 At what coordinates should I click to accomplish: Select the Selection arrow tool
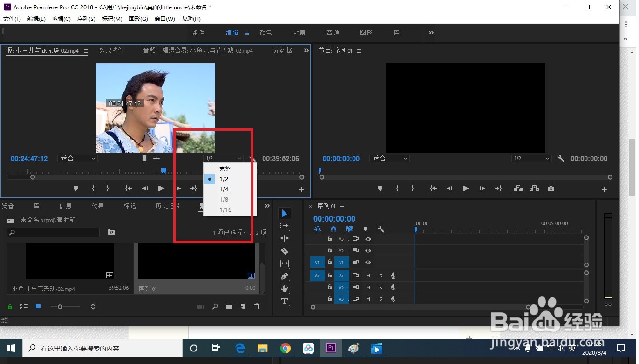pyautogui.click(x=285, y=213)
